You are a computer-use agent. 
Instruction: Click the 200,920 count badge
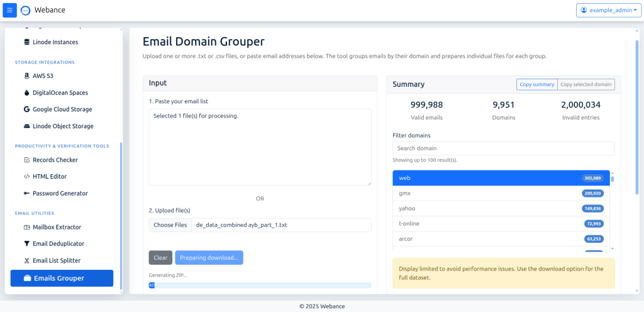(592, 193)
